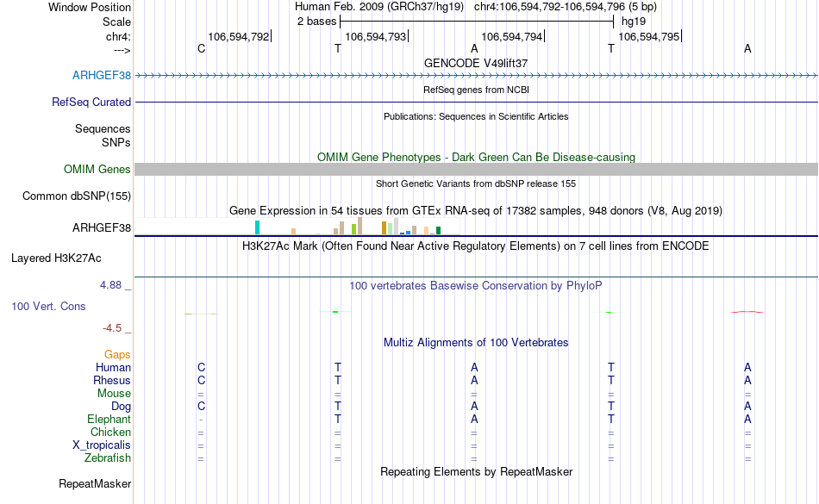The height and width of the screenshot is (504, 819).
Task: Click the cyan bar in GTEx expression chart
Action: (x=257, y=227)
